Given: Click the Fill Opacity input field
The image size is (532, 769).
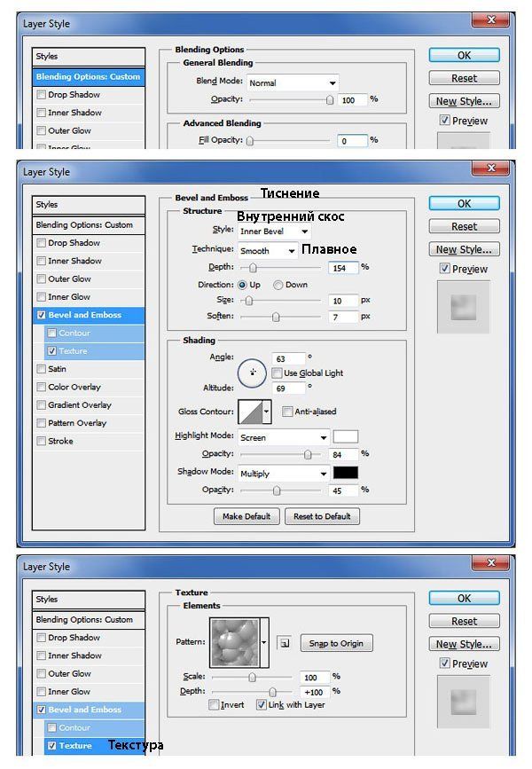Looking at the screenshot, I should pyautogui.click(x=352, y=141).
